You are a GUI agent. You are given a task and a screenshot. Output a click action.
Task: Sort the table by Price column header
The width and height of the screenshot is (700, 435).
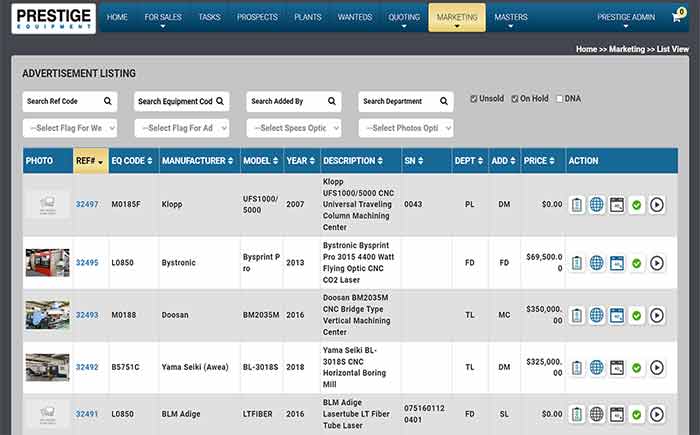point(540,161)
